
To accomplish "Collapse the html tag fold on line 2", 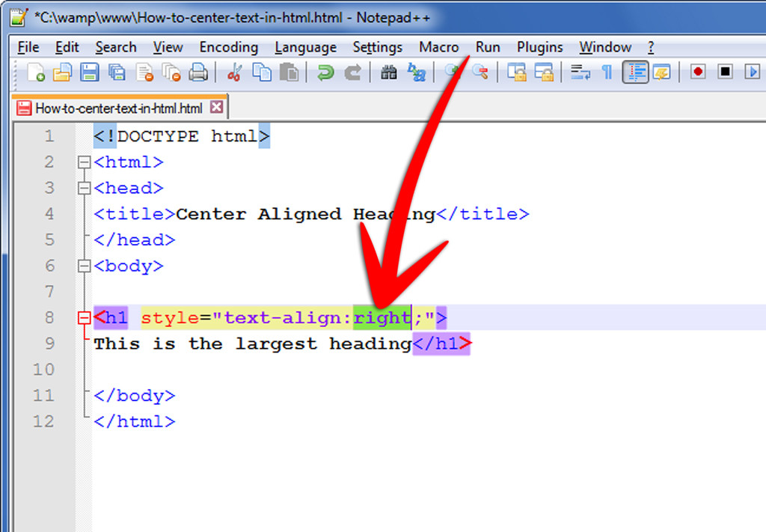I will pos(84,162).
